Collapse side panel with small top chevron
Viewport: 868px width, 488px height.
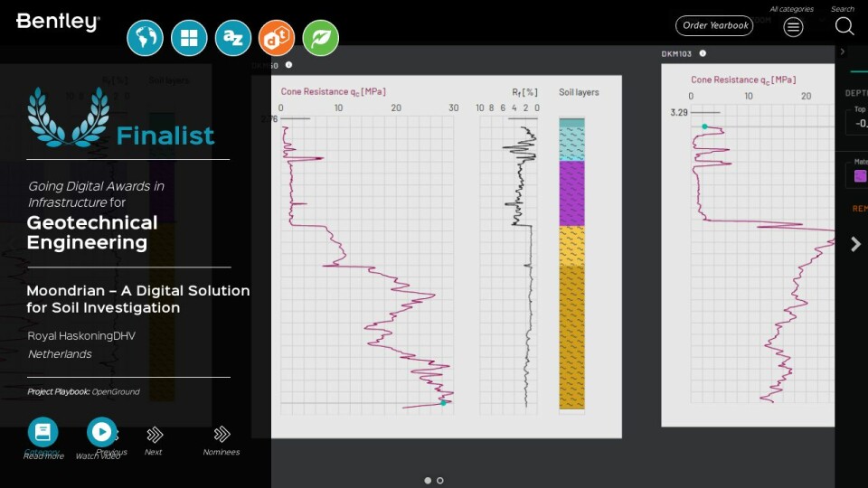(x=843, y=52)
